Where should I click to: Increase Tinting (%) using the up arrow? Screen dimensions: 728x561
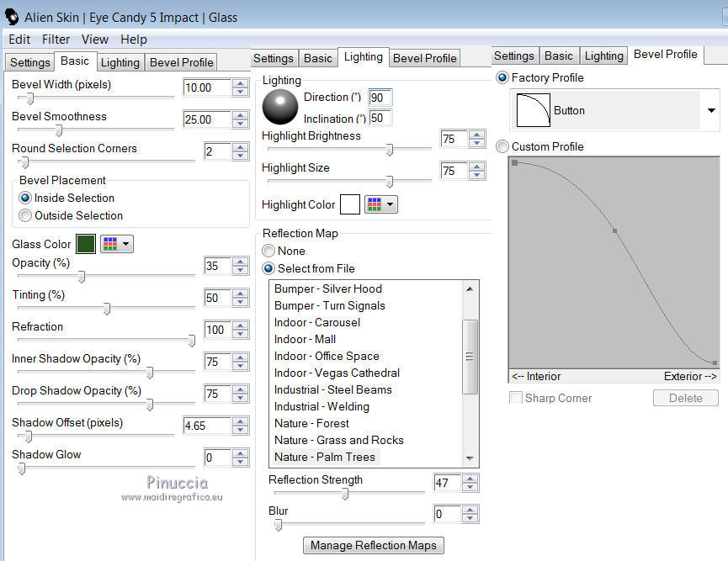(240, 294)
